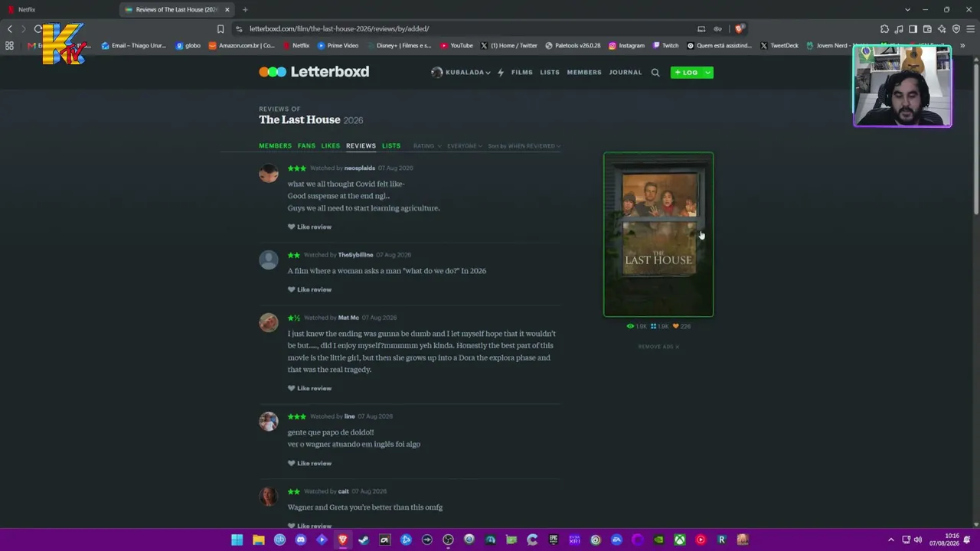Open the Activity lightning bolt icon

(501, 73)
